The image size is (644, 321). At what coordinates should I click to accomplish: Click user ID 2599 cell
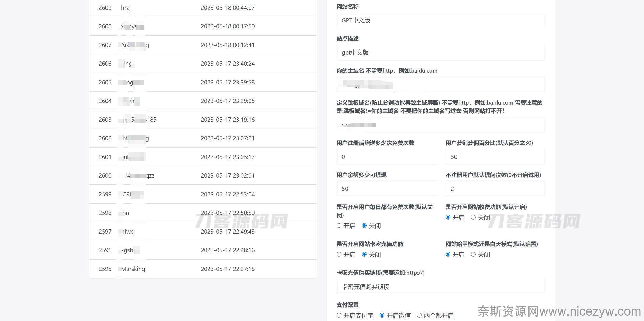(x=105, y=194)
